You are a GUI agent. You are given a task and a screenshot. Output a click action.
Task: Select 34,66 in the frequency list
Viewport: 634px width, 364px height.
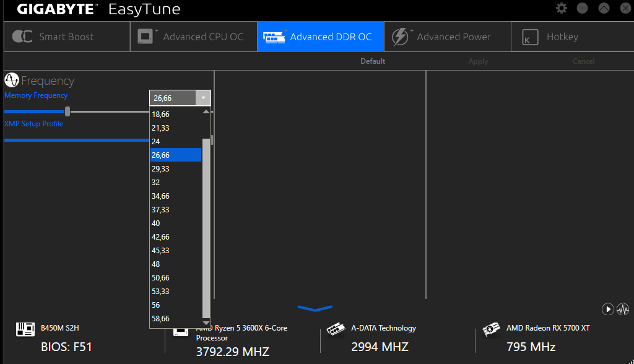coord(176,196)
